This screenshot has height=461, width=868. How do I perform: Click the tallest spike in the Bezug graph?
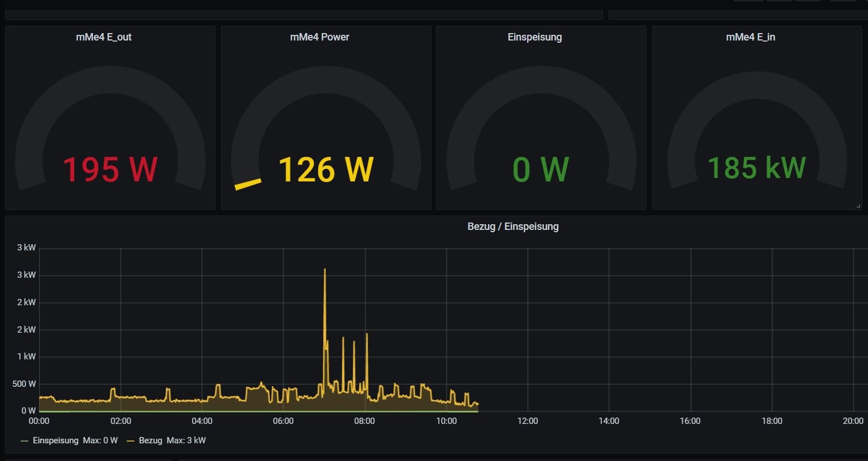point(325,270)
